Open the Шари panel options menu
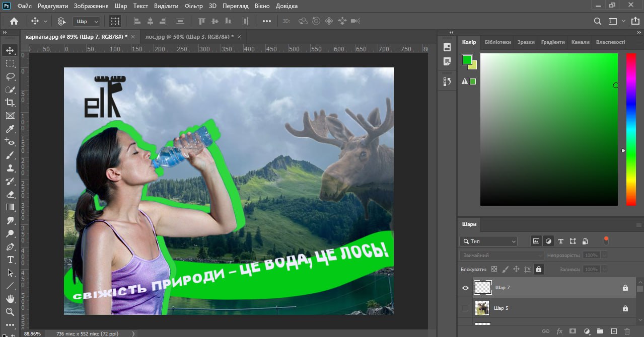This screenshot has height=337, width=644. 639,224
